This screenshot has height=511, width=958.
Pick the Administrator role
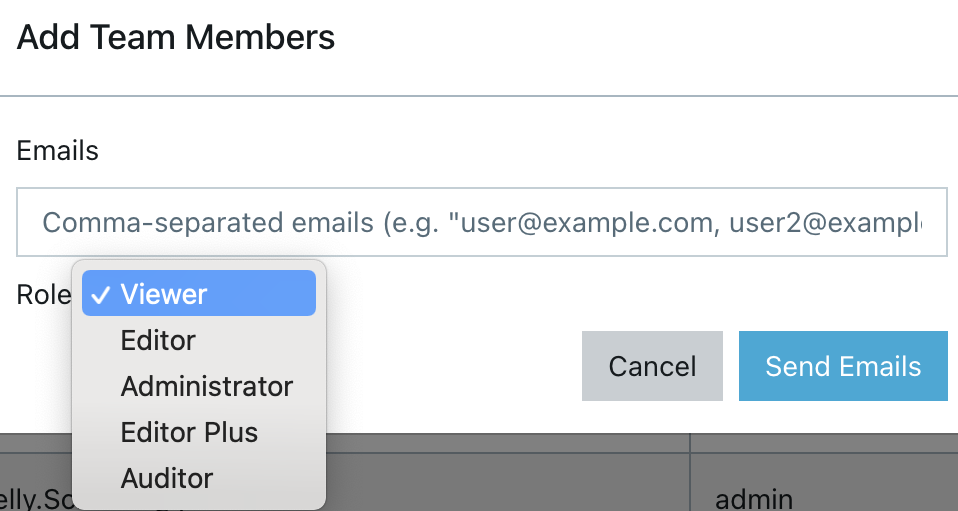206,386
